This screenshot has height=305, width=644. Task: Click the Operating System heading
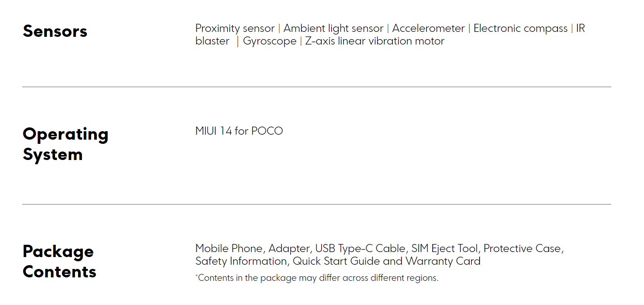coord(65,144)
